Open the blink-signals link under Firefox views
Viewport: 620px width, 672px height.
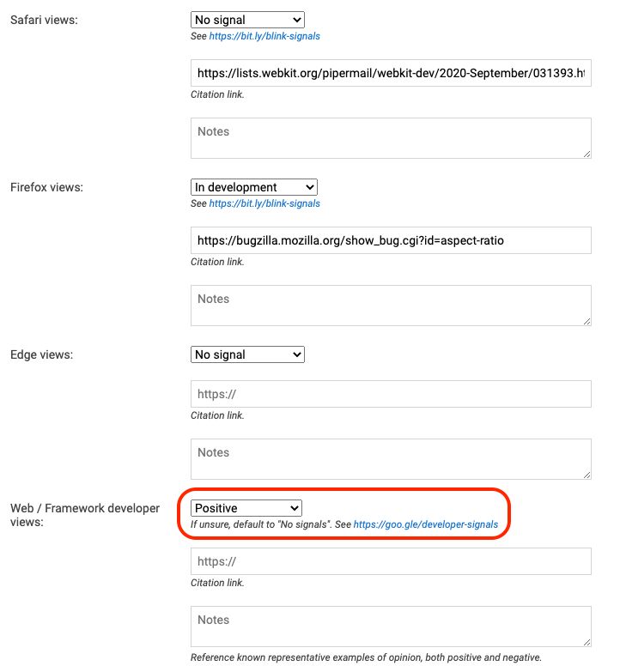(x=264, y=204)
